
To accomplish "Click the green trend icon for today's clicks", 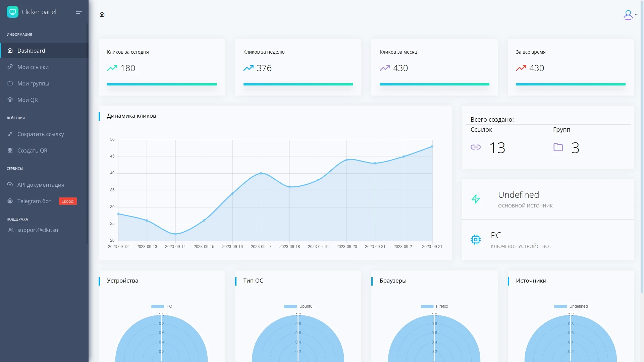I will tap(112, 68).
